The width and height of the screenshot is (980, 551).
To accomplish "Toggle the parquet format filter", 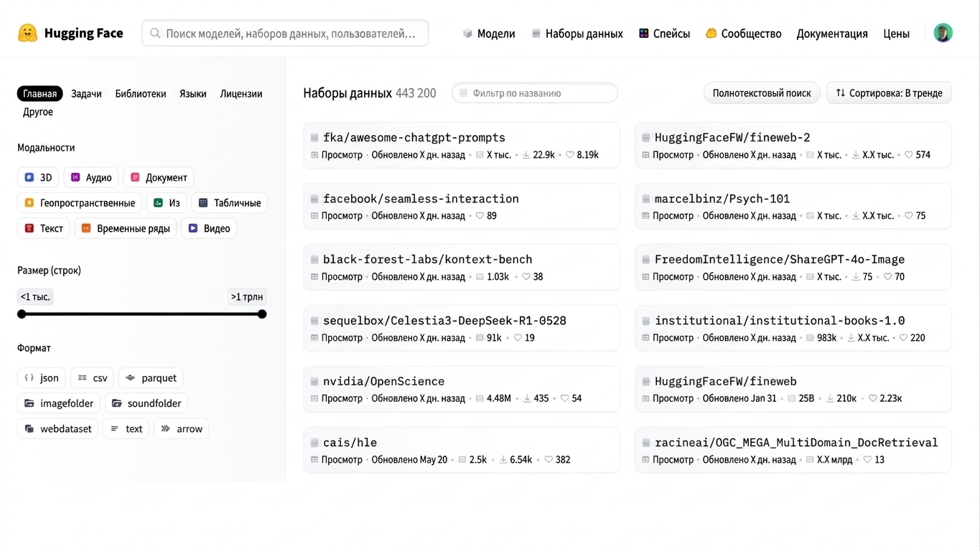I will 151,377.
